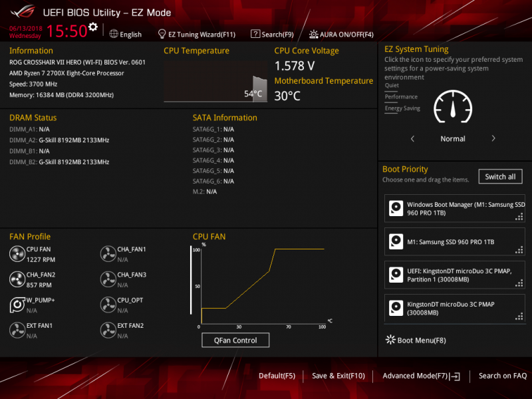Click drag handle on Windows Boot Manager entry

[x=519, y=217]
